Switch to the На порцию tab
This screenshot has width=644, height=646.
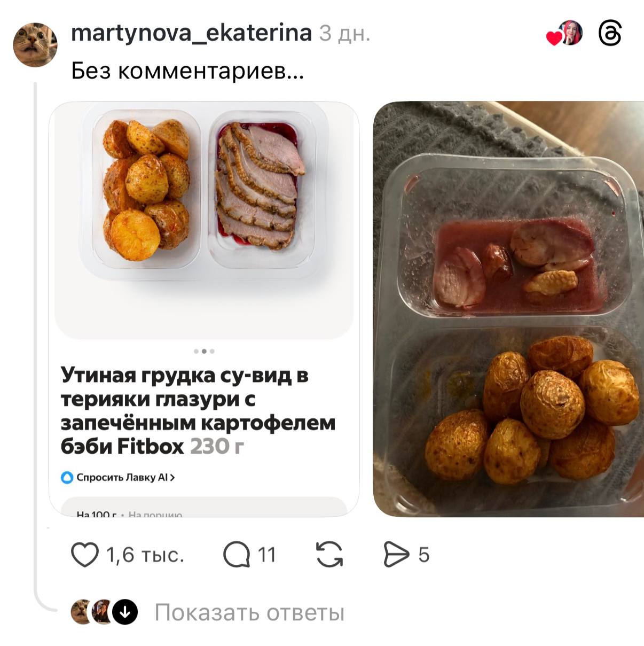pos(155,514)
